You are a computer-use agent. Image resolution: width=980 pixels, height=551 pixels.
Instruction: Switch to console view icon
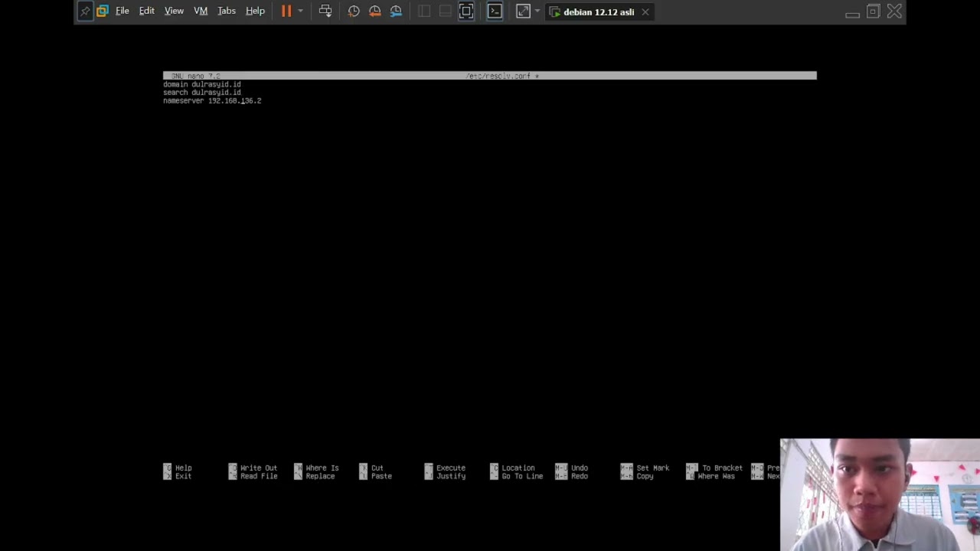pyautogui.click(x=495, y=11)
